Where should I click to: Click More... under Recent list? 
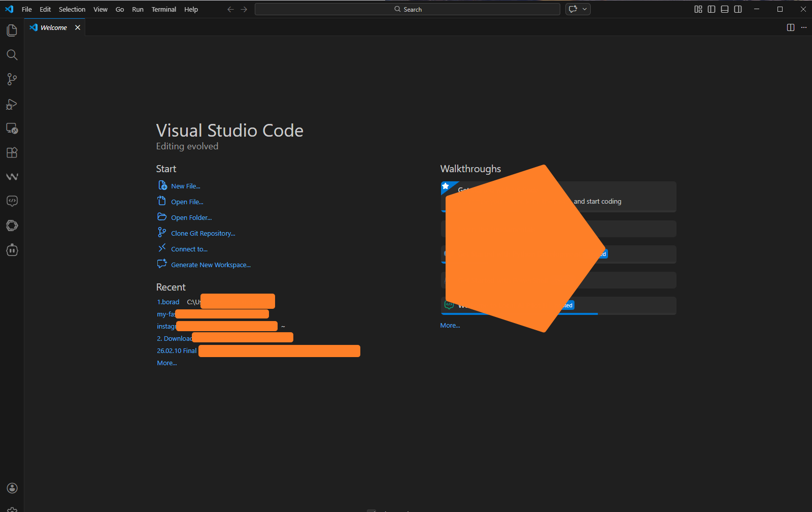pos(167,363)
